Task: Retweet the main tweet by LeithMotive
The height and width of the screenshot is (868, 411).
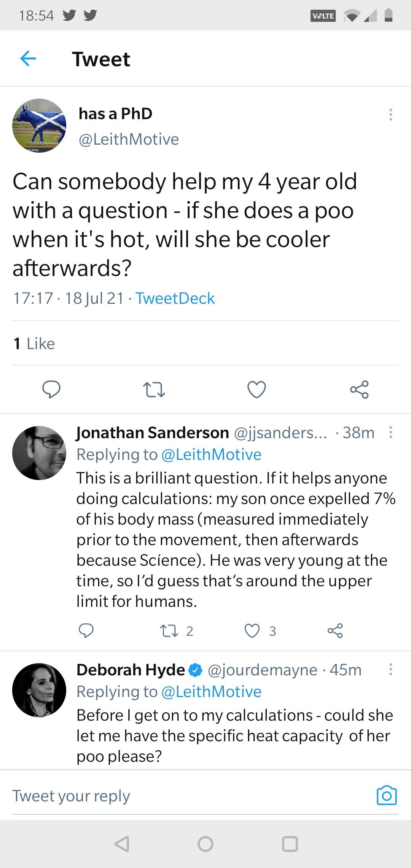Action: coord(154,390)
